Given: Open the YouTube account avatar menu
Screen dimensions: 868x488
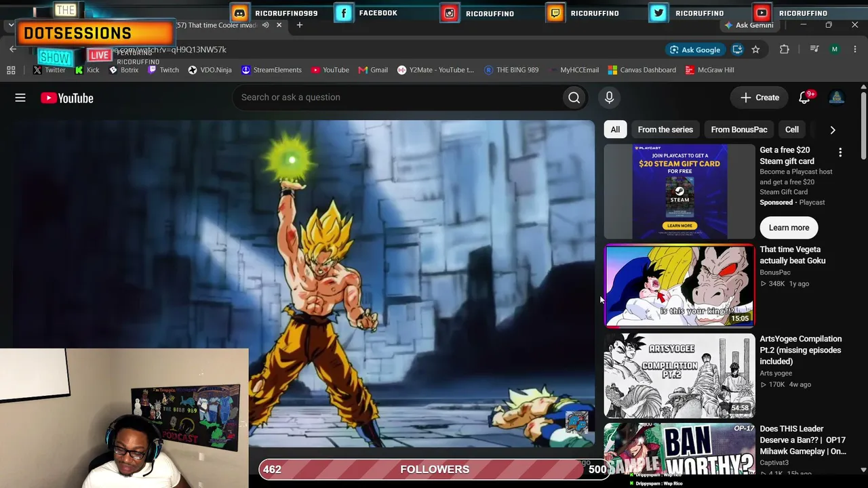Looking at the screenshot, I should tap(836, 98).
